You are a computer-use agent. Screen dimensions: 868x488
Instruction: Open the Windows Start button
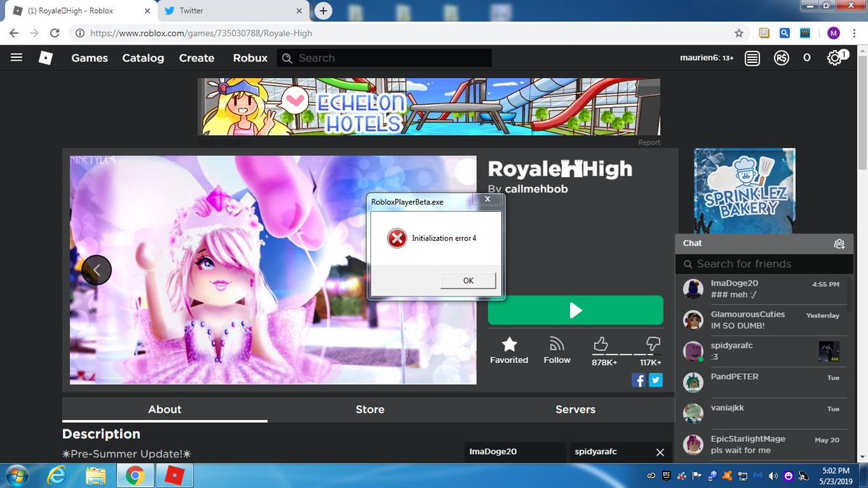coord(15,476)
